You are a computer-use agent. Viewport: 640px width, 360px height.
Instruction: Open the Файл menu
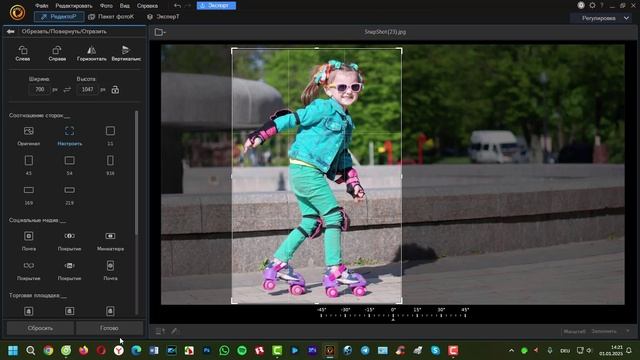pos(41,6)
